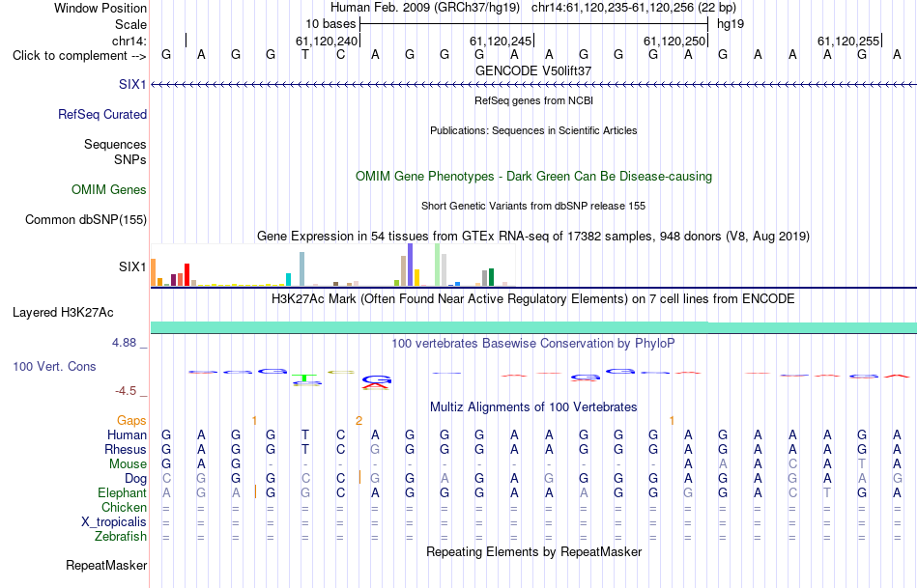Click the 'Click to complement -->' label
This screenshot has width=918, height=588.
coord(79,56)
